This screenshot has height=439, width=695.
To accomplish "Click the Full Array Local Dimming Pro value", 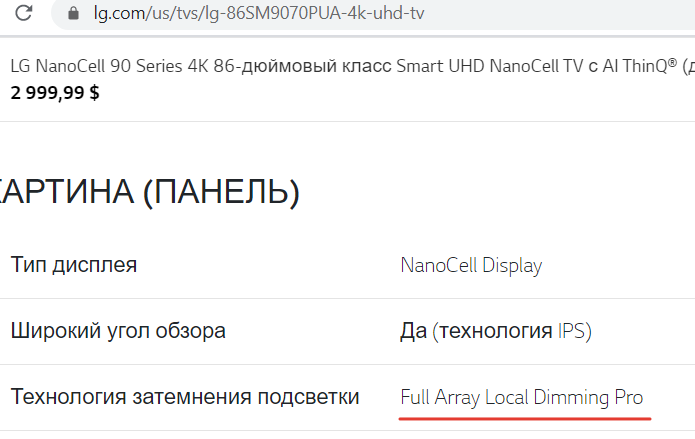I will (x=521, y=397).
